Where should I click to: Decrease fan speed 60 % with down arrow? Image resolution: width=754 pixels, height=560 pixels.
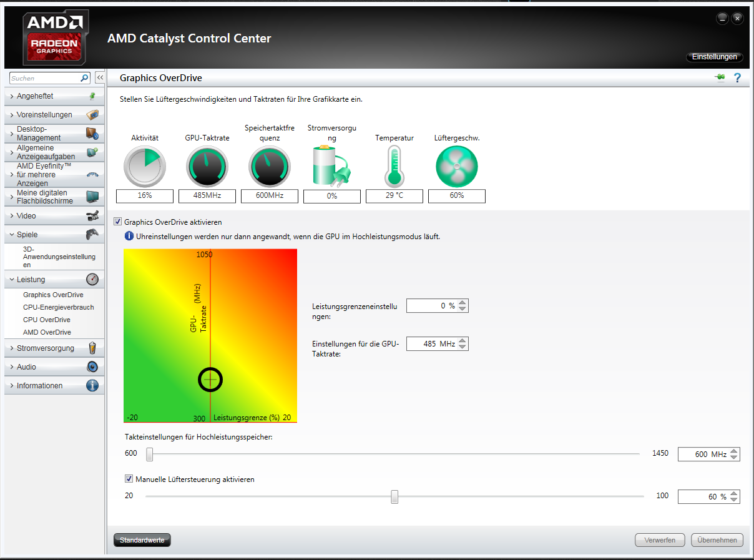[733, 500]
